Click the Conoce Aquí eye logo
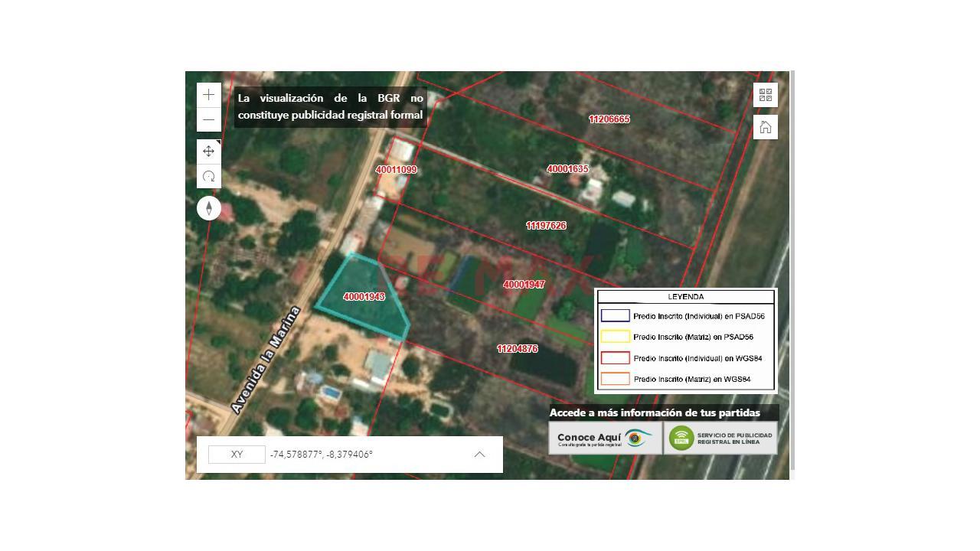 [638, 439]
